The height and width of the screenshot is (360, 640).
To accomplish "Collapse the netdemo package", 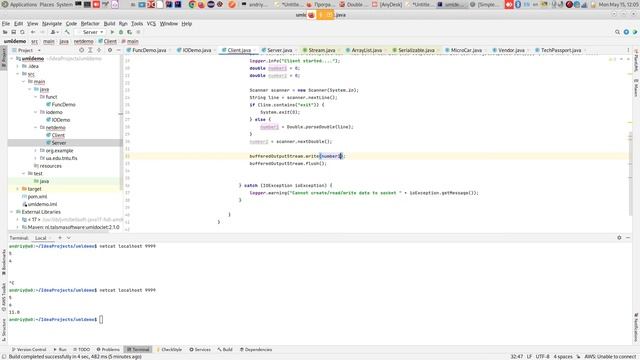I will [36, 128].
